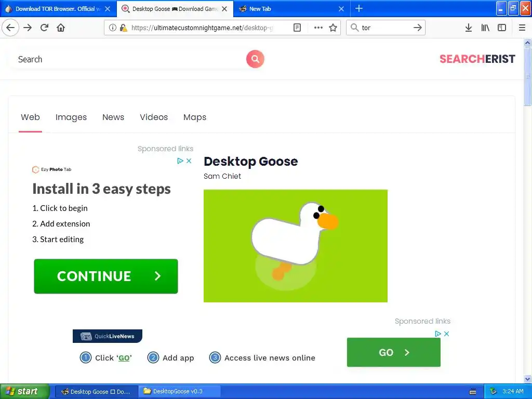The height and width of the screenshot is (399, 532).
Task: Select the Videos search tab
Action: point(154,117)
